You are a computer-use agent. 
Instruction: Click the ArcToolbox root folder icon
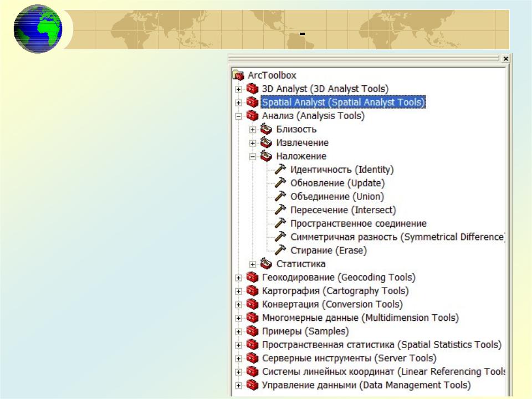[238, 75]
